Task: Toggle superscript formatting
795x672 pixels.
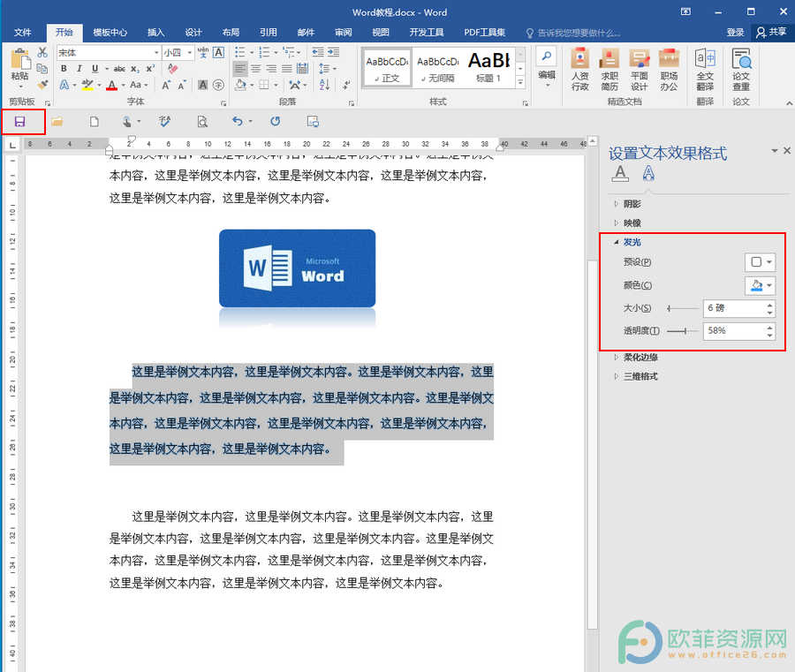Action: [x=150, y=68]
